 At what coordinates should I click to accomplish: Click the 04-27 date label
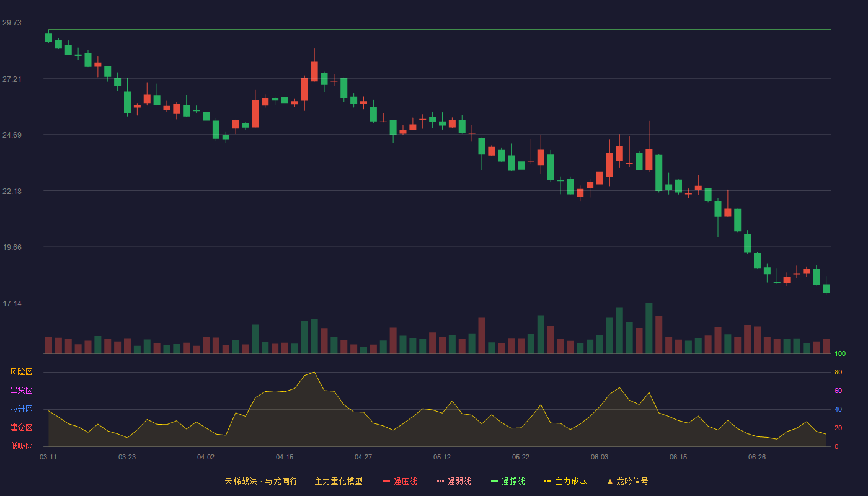coord(363,457)
